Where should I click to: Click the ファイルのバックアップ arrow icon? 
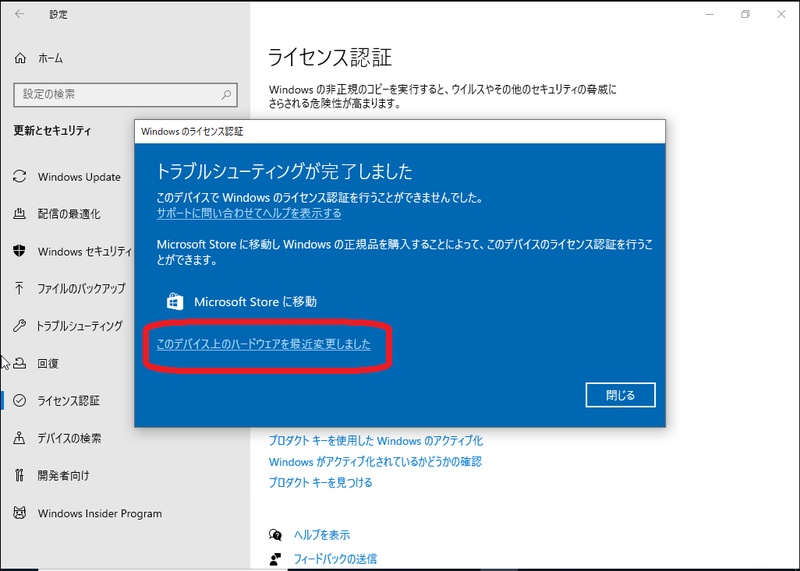19,288
